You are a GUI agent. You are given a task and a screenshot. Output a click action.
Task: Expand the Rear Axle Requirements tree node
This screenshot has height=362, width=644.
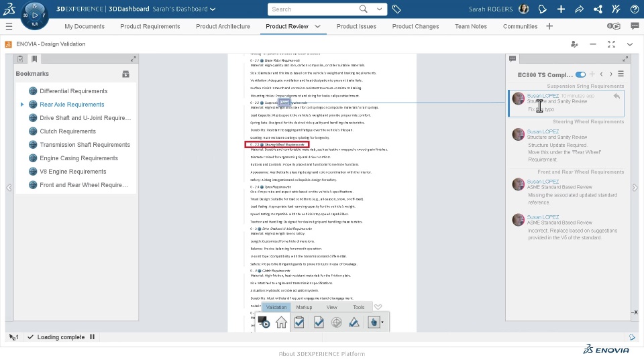coord(21,105)
